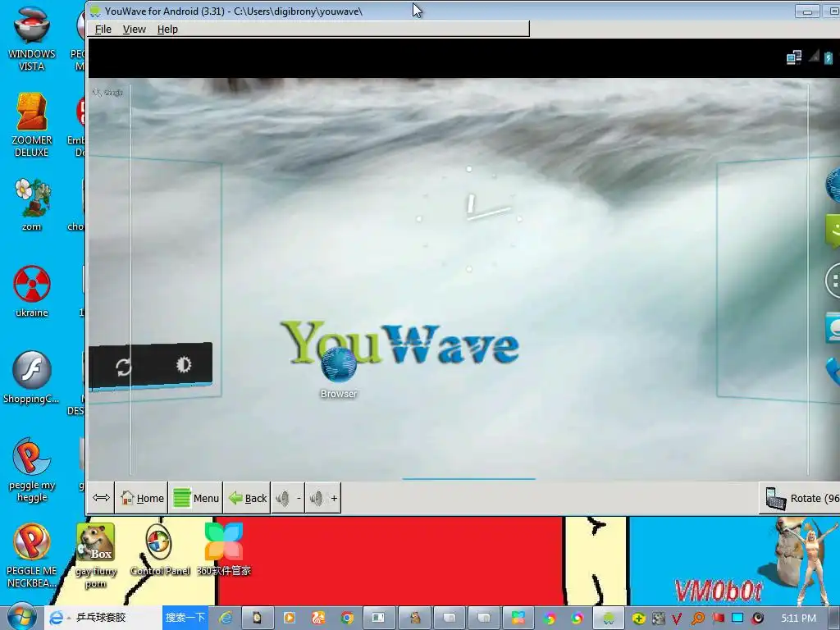This screenshot has height=630, width=840.
Task: Open the File menu in YouWave
Action: 103,29
